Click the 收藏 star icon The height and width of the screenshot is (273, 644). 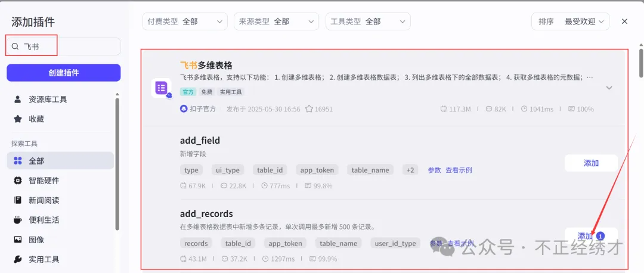pos(18,119)
